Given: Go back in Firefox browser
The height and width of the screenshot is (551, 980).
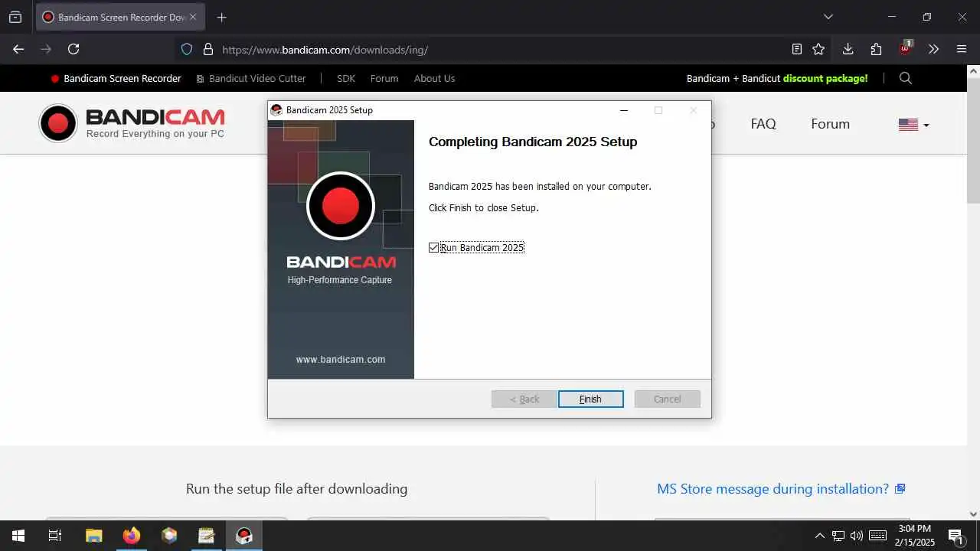Looking at the screenshot, I should [x=18, y=49].
